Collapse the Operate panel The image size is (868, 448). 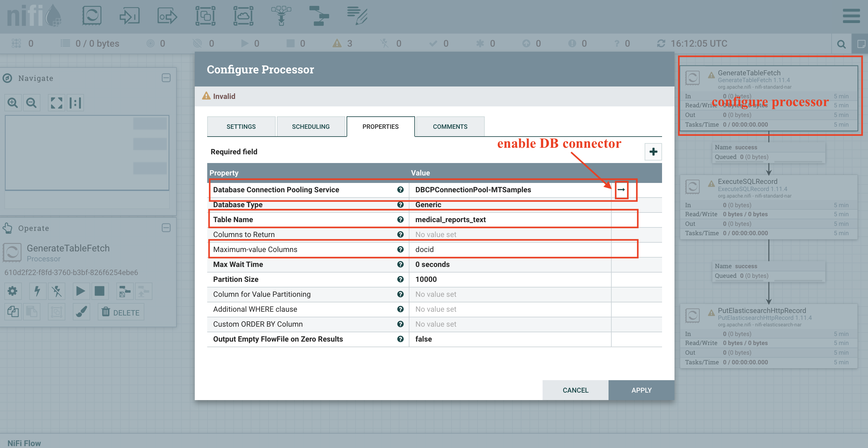[166, 228]
